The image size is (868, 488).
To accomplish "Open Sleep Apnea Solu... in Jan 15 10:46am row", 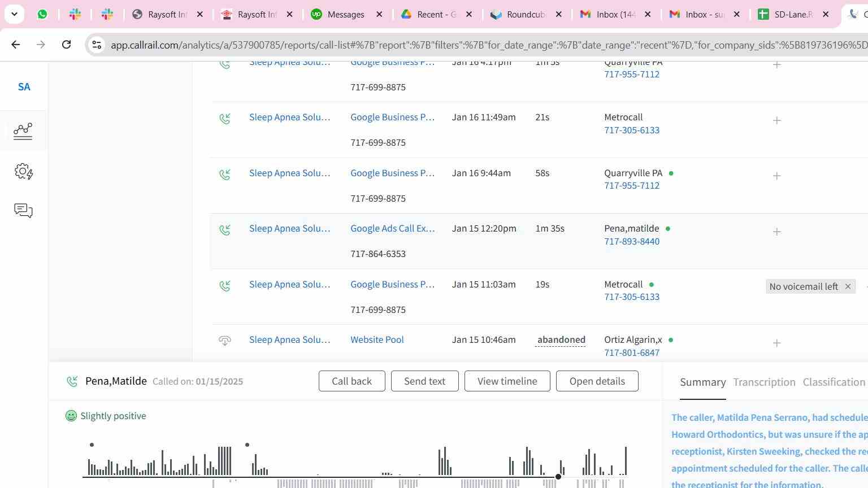I will 289,340.
